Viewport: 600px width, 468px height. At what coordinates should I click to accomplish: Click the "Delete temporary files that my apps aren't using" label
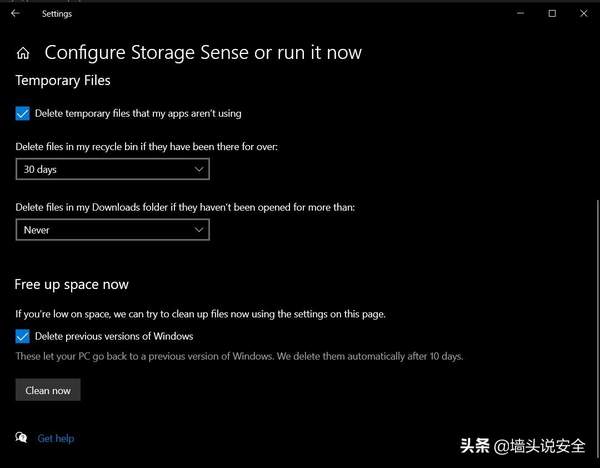click(138, 113)
